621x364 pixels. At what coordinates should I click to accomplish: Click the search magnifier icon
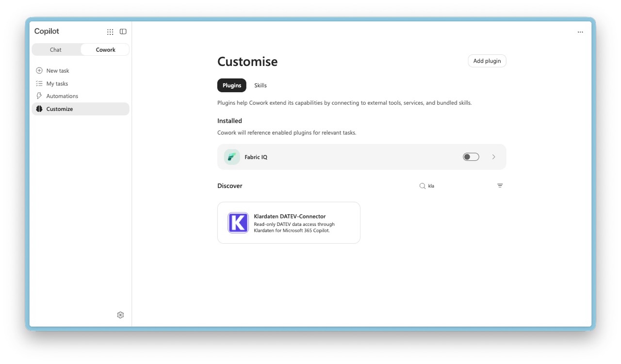click(x=423, y=186)
